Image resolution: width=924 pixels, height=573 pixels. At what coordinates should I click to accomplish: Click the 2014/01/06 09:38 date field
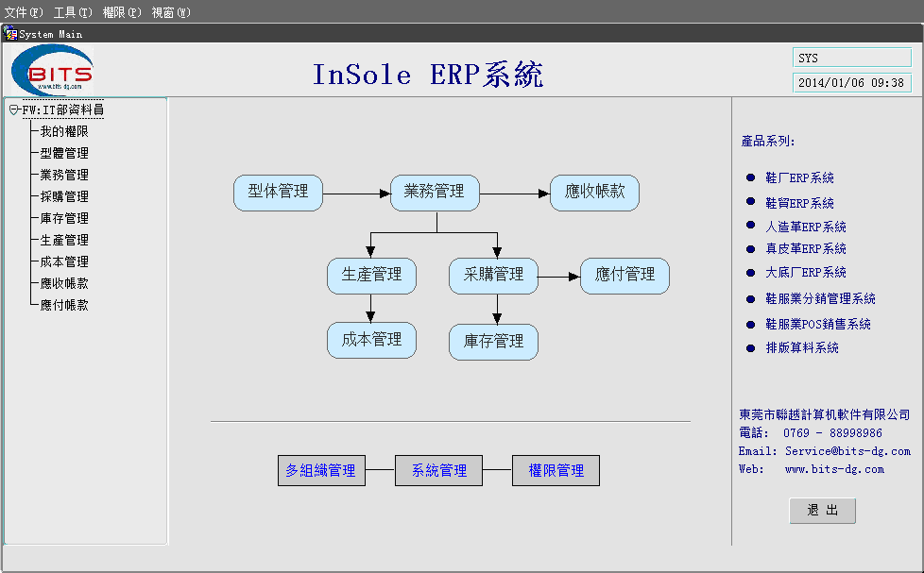click(852, 83)
